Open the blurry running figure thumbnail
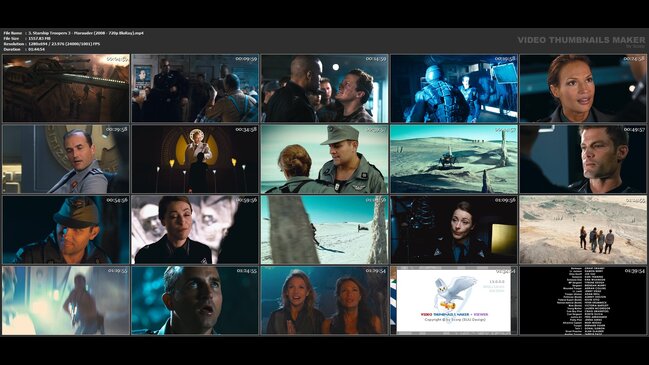Viewport: 649px width, 365px height. (x=66, y=300)
